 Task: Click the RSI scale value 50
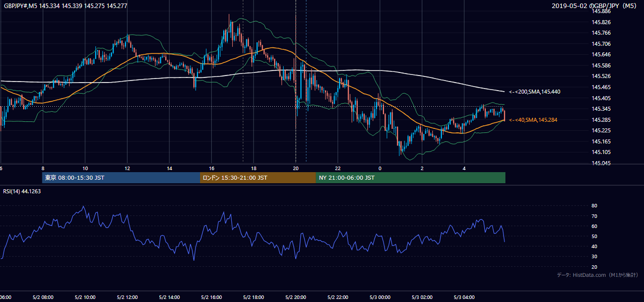594,236
